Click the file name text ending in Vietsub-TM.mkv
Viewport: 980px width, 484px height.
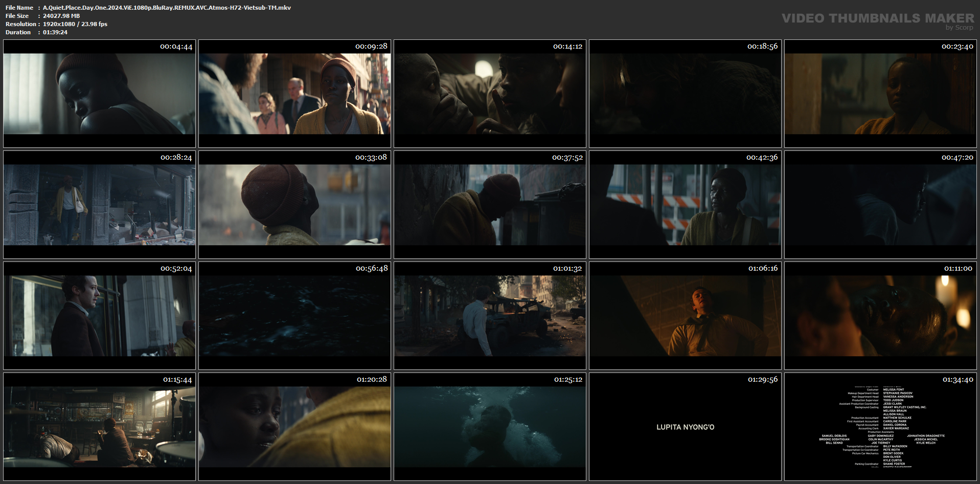tap(167, 8)
